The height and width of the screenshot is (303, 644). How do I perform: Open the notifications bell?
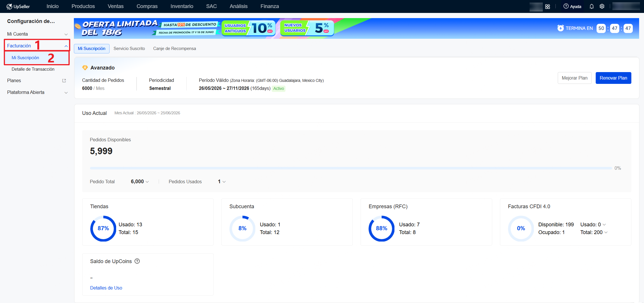tap(591, 6)
